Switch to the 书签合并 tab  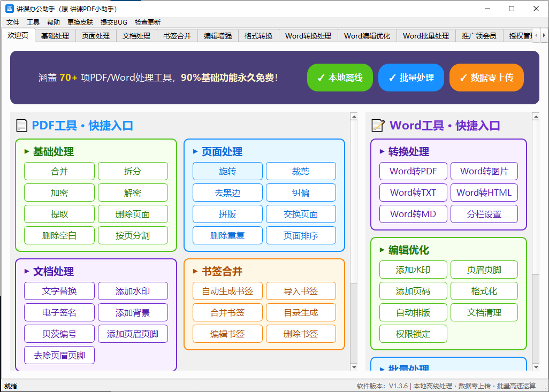pos(177,36)
